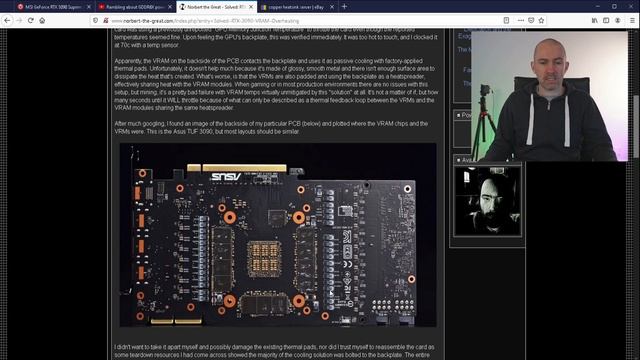Image resolution: width=640 pixels, height=360 pixels.
Task: Open the page actions three-dot menu
Action: pos(521,20)
